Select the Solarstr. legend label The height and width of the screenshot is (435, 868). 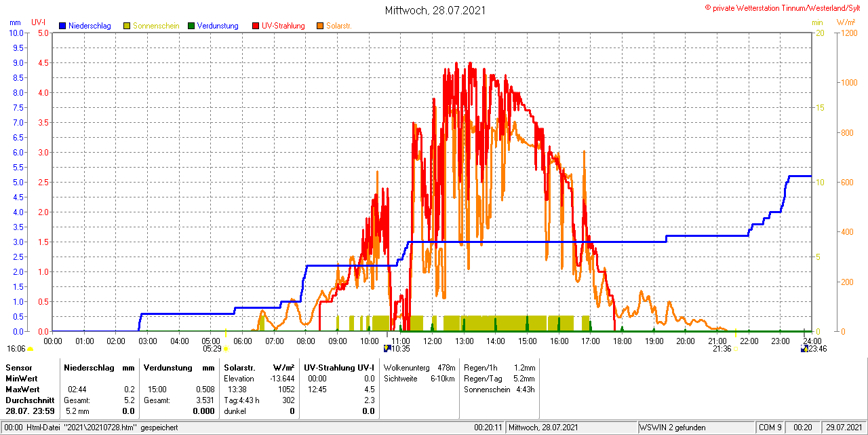[x=338, y=26]
